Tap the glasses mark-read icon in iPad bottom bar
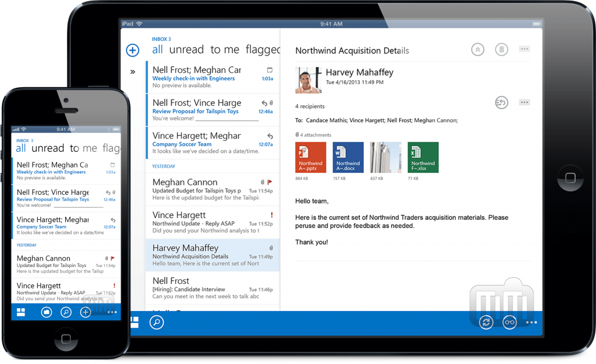This screenshot has height=364, width=596. (x=509, y=323)
